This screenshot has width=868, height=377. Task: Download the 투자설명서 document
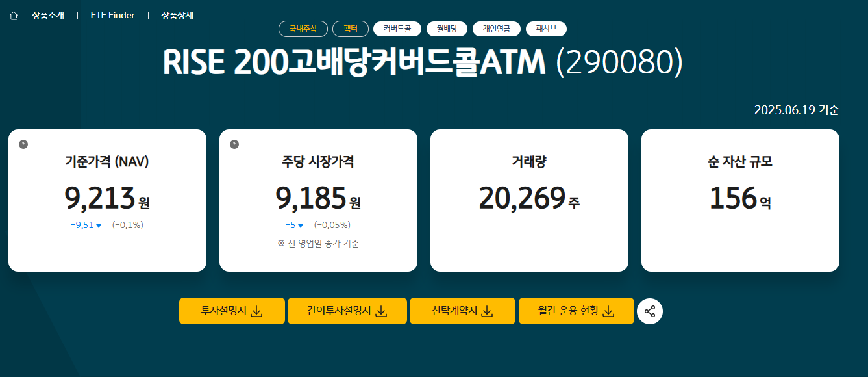click(x=232, y=311)
